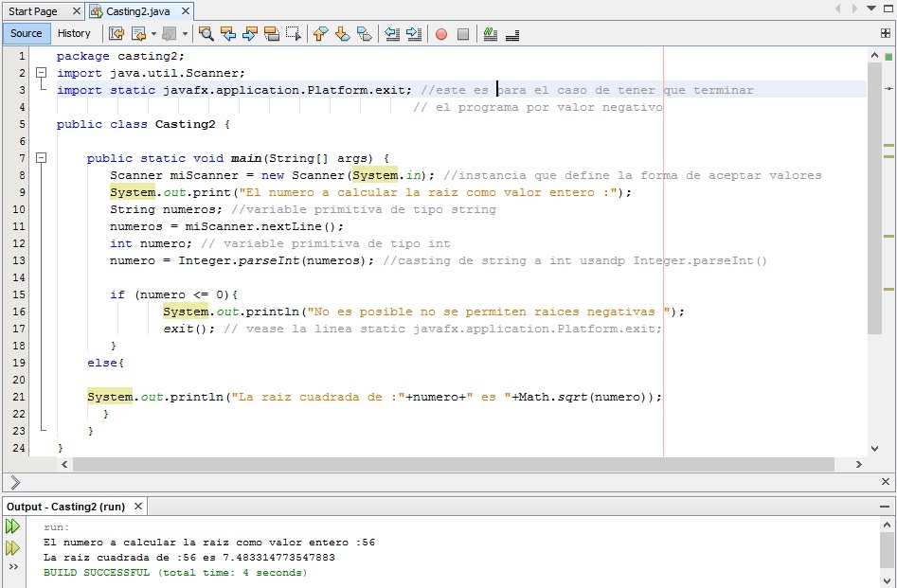Image resolution: width=897 pixels, height=588 pixels.
Task: Collapse the imports code fold
Action: click(x=41, y=73)
